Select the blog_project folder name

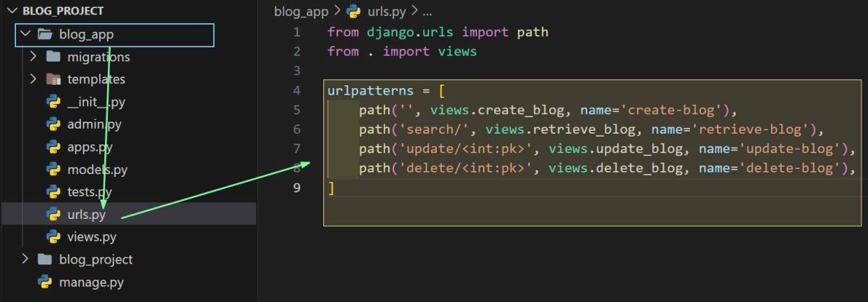coord(95,259)
